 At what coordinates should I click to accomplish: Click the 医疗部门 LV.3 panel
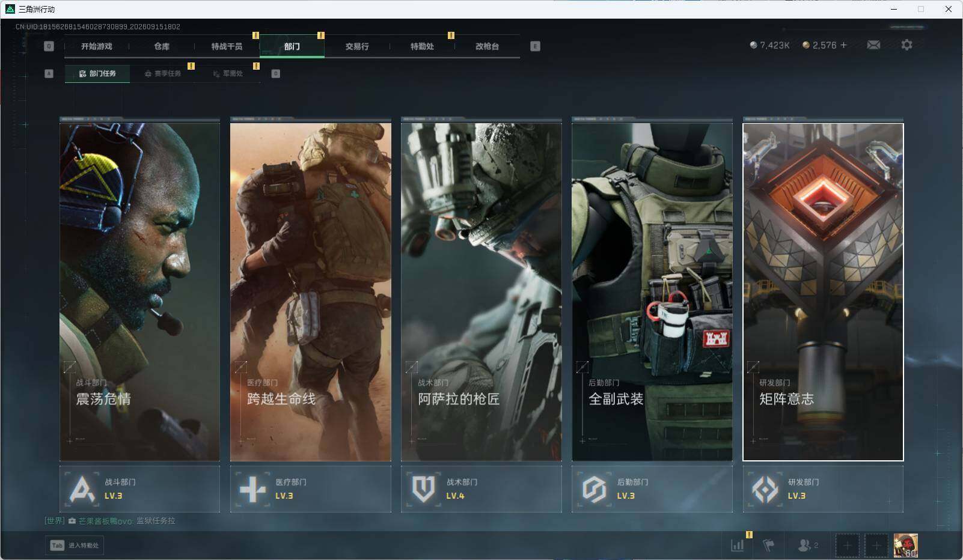pos(310,489)
